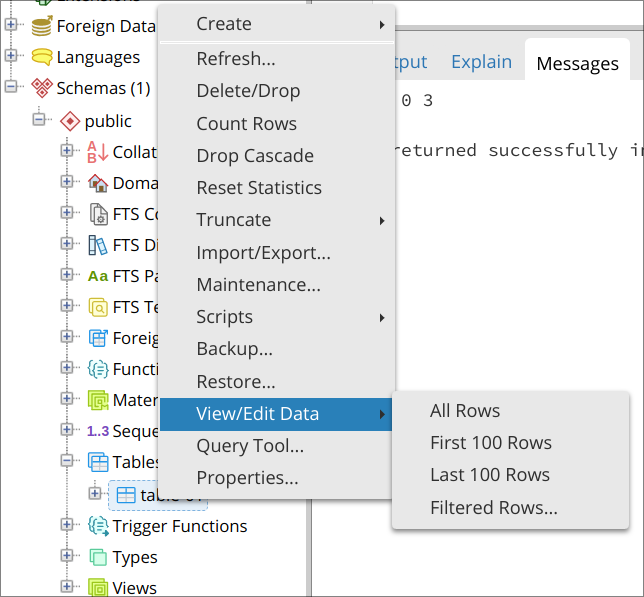This screenshot has height=597, width=644.
Task: Collapse the public schema node
Action: point(39,119)
